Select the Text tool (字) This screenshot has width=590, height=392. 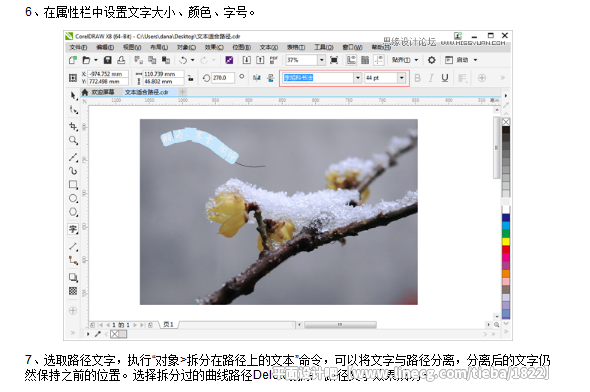pyautogui.click(x=73, y=229)
